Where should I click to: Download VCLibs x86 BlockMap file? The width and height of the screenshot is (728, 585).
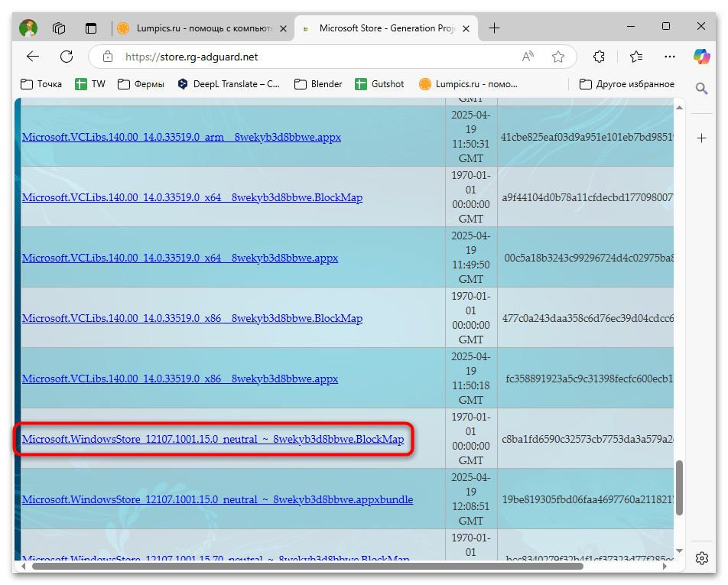[x=192, y=318]
